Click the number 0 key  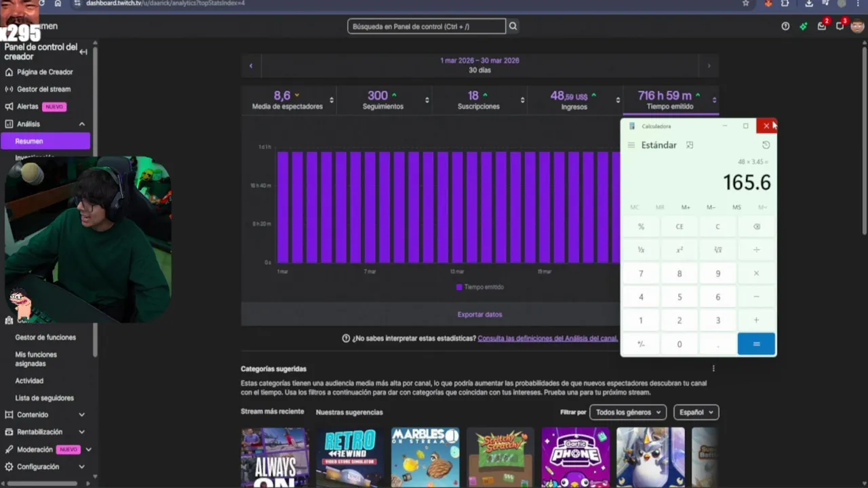click(679, 344)
